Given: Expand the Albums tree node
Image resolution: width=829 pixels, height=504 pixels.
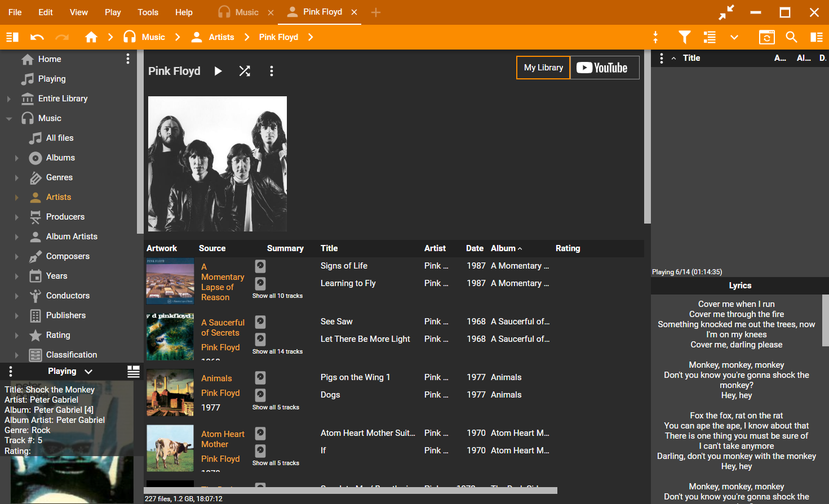Looking at the screenshot, I should [17, 158].
